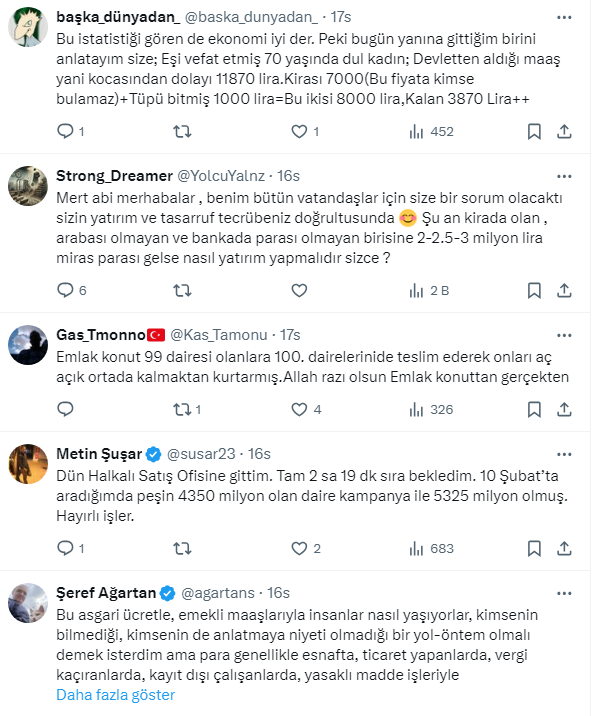Screen dimensions: 602x716
Task: Click Strong_Dreamer's avatar image
Action: tap(28, 186)
